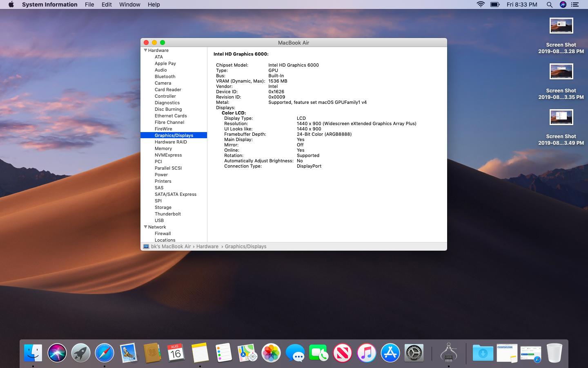Open Finder from the Dock
The image size is (588, 368).
point(33,352)
